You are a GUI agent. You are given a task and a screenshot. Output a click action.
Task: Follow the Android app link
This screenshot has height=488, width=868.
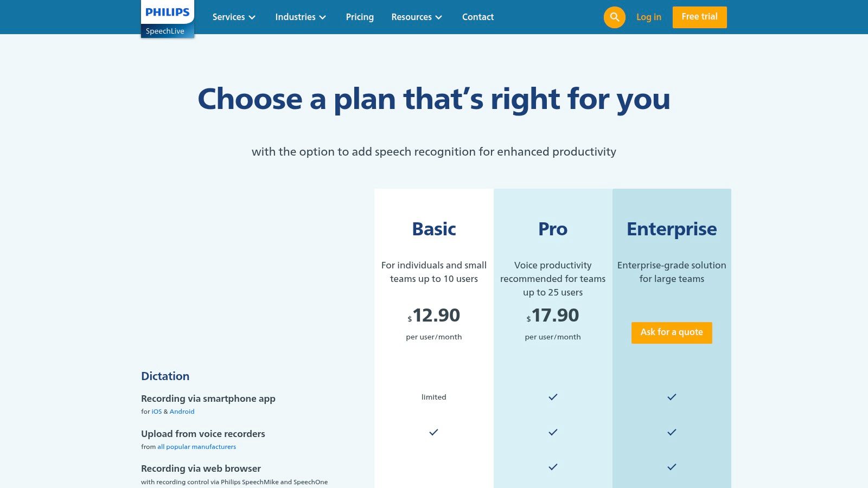coord(182,412)
